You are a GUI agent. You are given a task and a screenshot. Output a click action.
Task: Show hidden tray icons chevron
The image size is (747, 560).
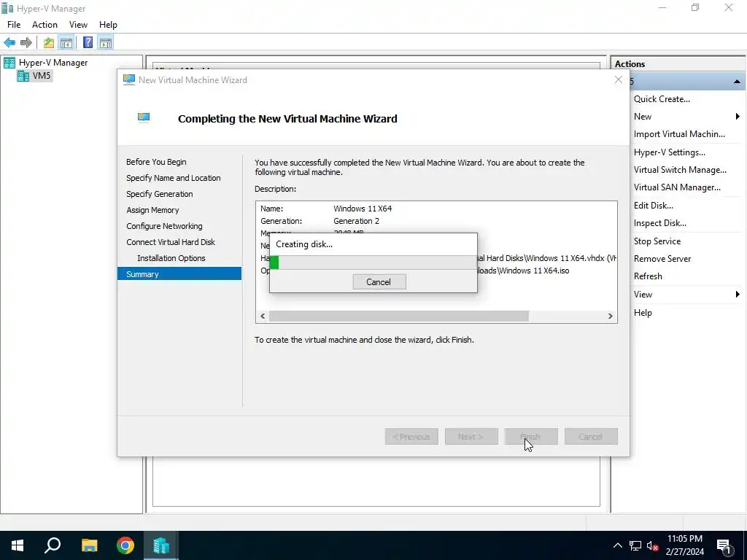617,545
